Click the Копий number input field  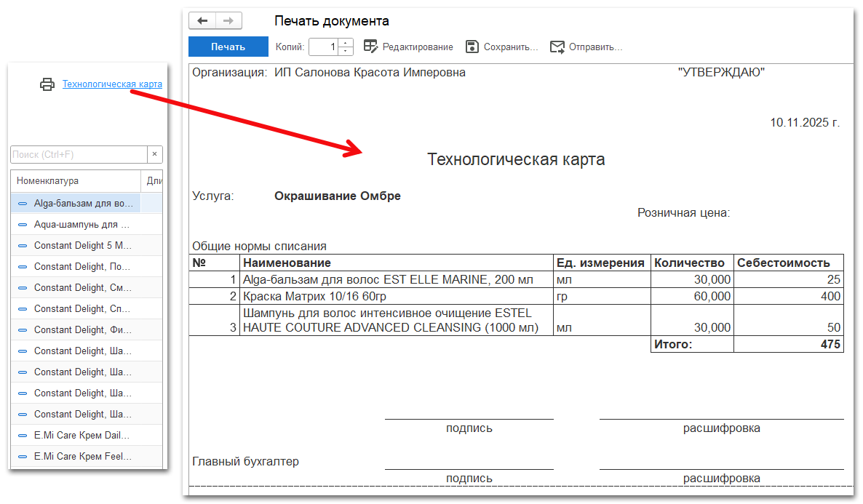pyautogui.click(x=324, y=47)
